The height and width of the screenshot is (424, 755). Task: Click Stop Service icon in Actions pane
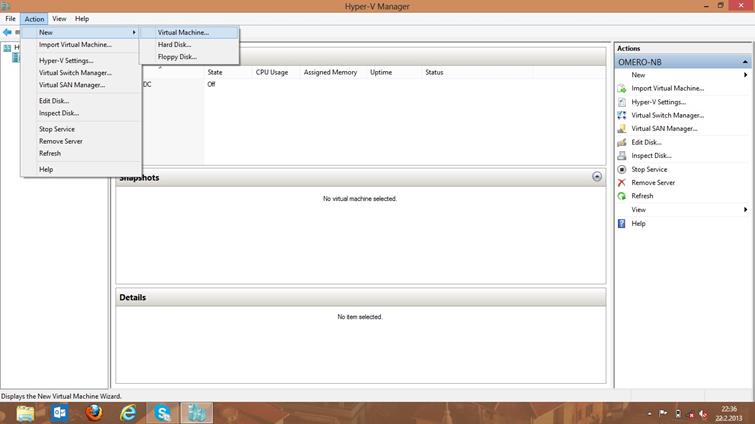click(622, 169)
